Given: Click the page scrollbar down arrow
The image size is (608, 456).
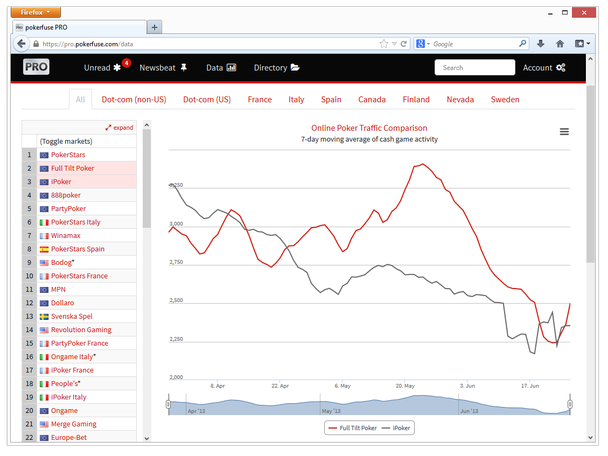Looking at the screenshot, I should 591,437.
